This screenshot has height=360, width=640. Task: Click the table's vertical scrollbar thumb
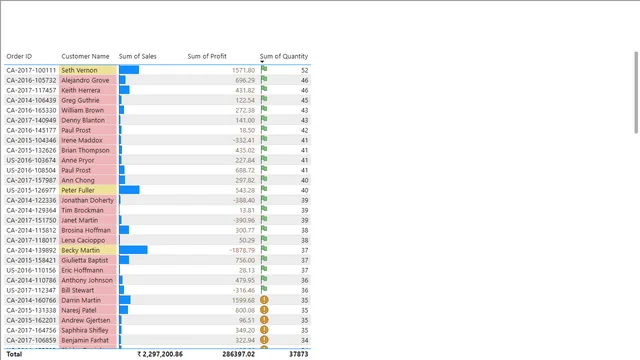coord(636,92)
